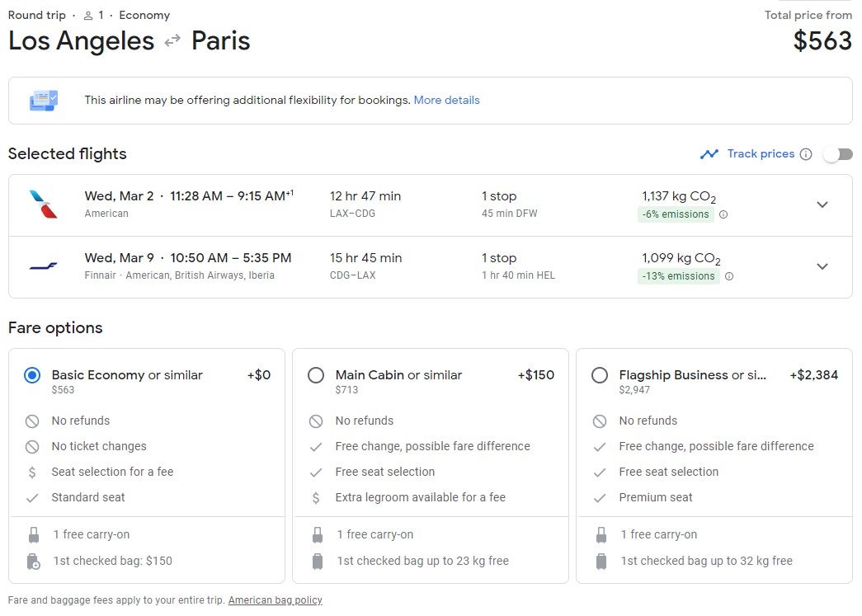Select the Flagship Business fare radio button
This screenshot has height=616, width=862.
click(x=600, y=375)
